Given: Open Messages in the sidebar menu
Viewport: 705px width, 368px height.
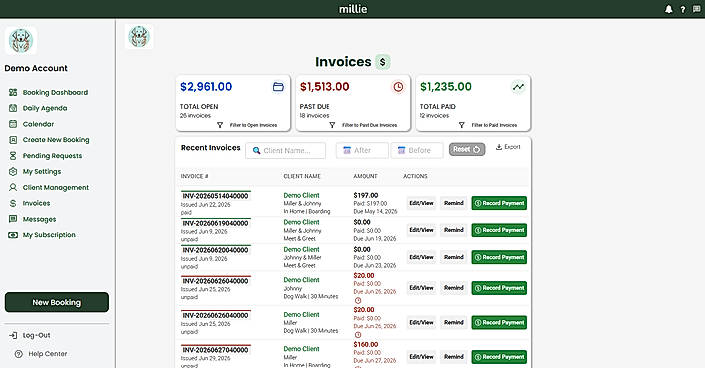Looking at the screenshot, I should click(x=39, y=219).
